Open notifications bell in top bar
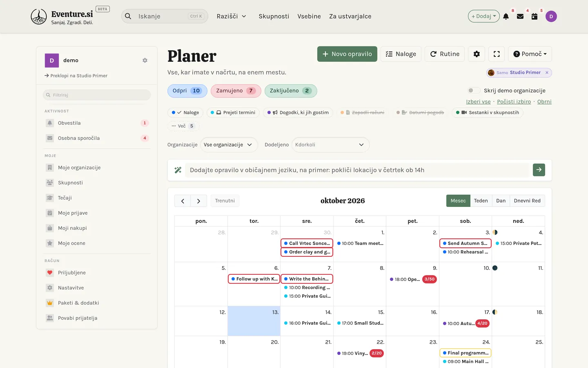This screenshot has height=368, width=588. point(506,16)
